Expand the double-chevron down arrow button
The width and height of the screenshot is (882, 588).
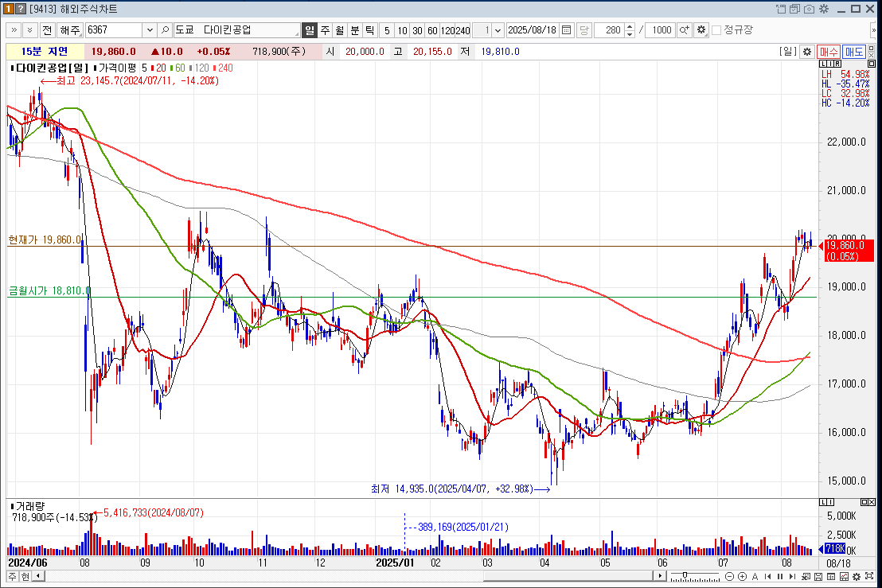pyautogui.click(x=30, y=30)
